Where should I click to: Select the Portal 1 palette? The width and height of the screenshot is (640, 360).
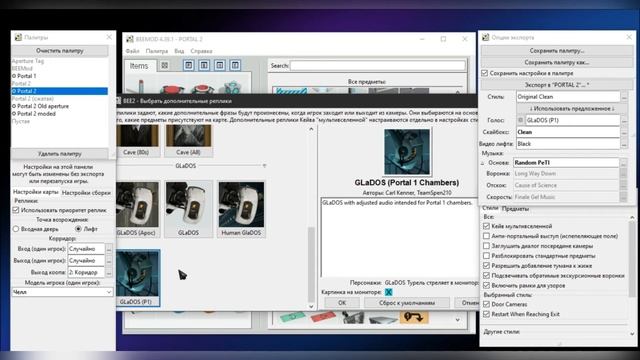click(27, 76)
